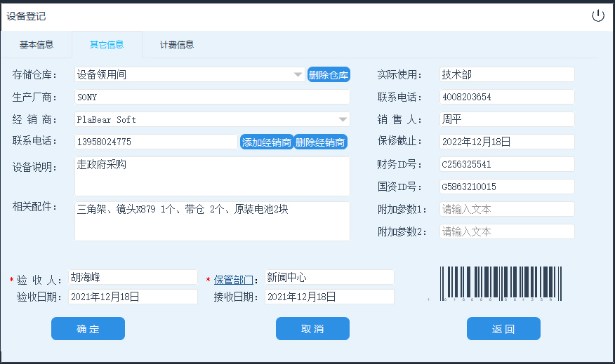Switch to the 基本信息 tab
This screenshot has width=615, height=364.
tap(36, 45)
